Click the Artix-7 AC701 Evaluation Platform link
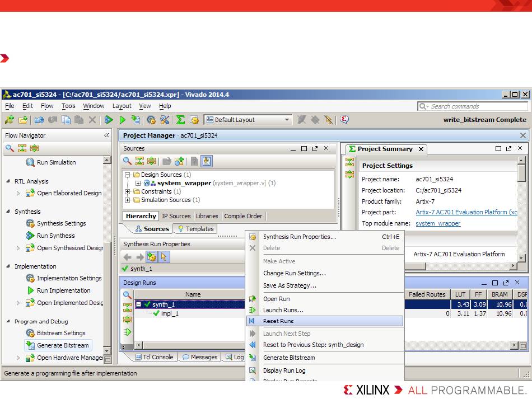532x399 pixels. 466,212
